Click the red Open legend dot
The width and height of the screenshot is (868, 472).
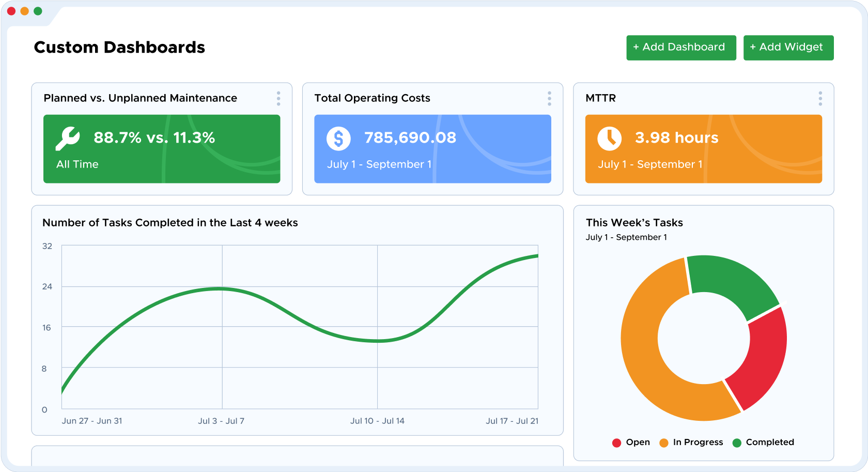click(616, 443)
